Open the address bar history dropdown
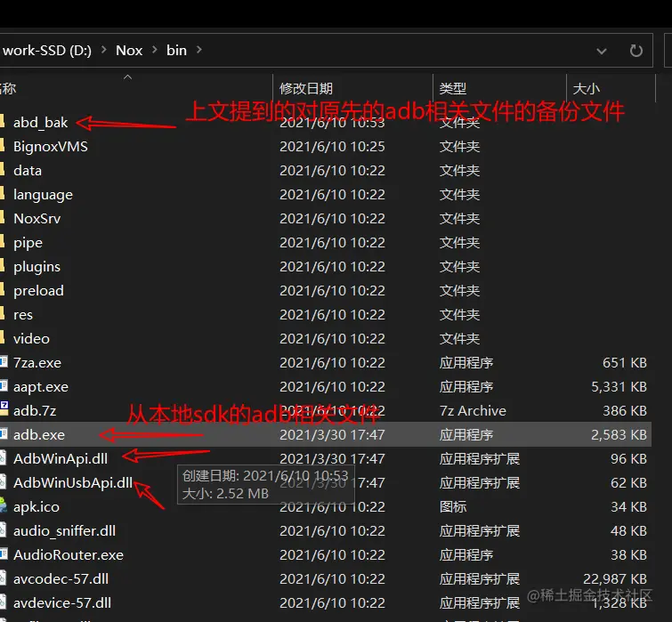 coord(602,52)
